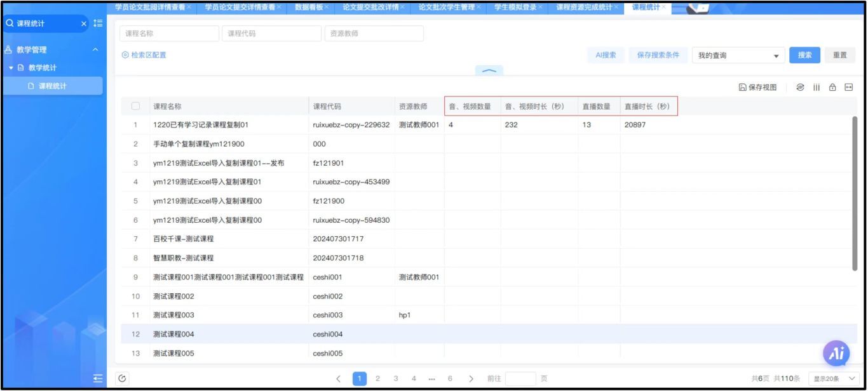Switch to the 课程资源完成统计 tab

click(583, 8)
